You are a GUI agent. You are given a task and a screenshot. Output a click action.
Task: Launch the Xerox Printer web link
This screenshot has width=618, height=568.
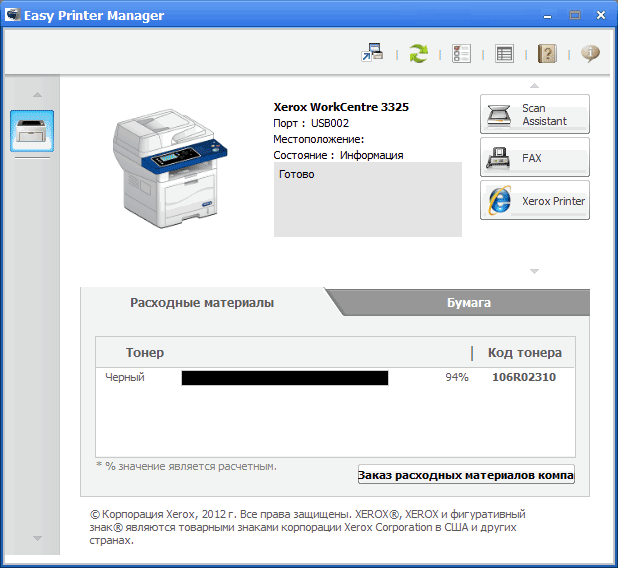(535, 200)
